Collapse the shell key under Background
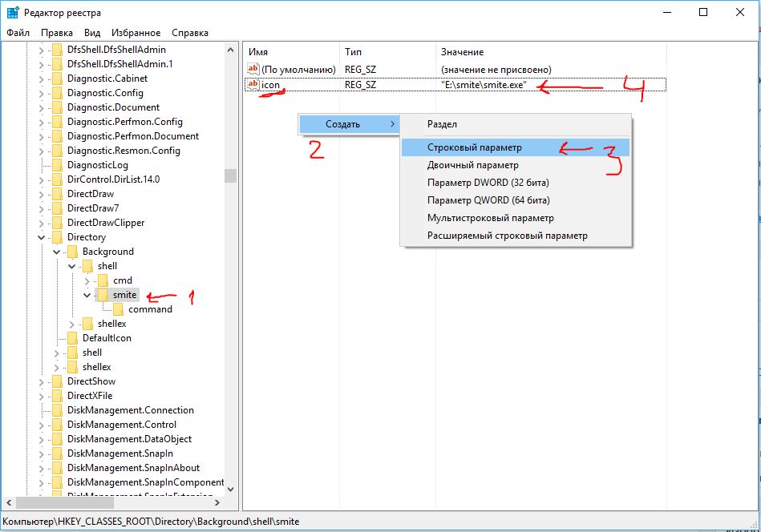The height and width of the screenshot is (532, 761). [72, 266]
